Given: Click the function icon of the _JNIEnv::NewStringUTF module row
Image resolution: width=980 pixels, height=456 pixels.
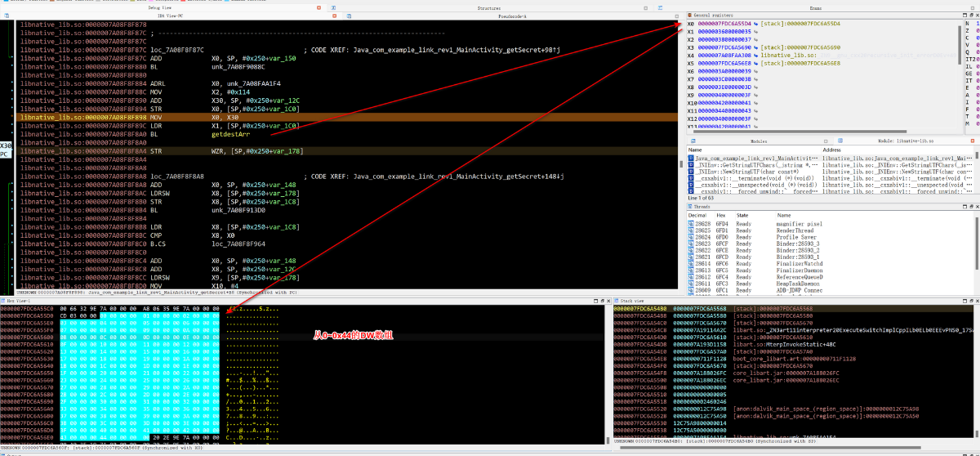Looking at the screenshot, I should (690, 173).
